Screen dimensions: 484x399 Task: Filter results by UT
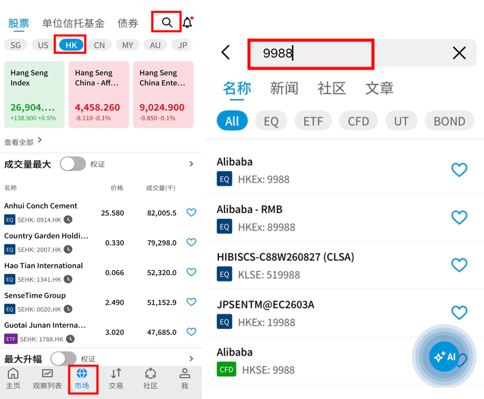(401, 121)
